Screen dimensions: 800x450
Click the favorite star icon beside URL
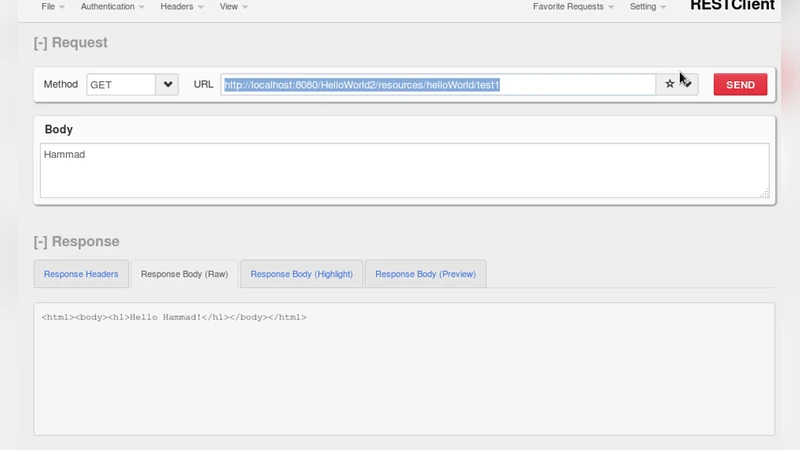coord(670,85)
